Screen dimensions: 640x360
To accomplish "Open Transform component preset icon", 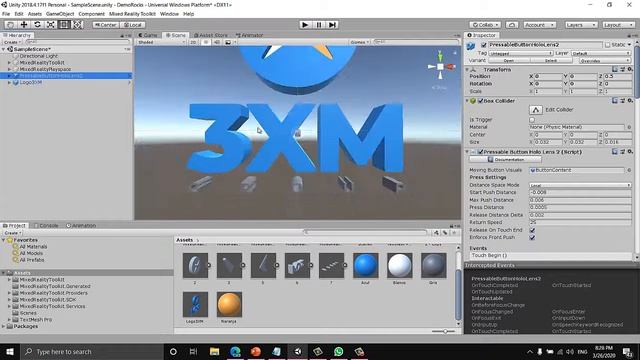I will (x=622, y=69).
